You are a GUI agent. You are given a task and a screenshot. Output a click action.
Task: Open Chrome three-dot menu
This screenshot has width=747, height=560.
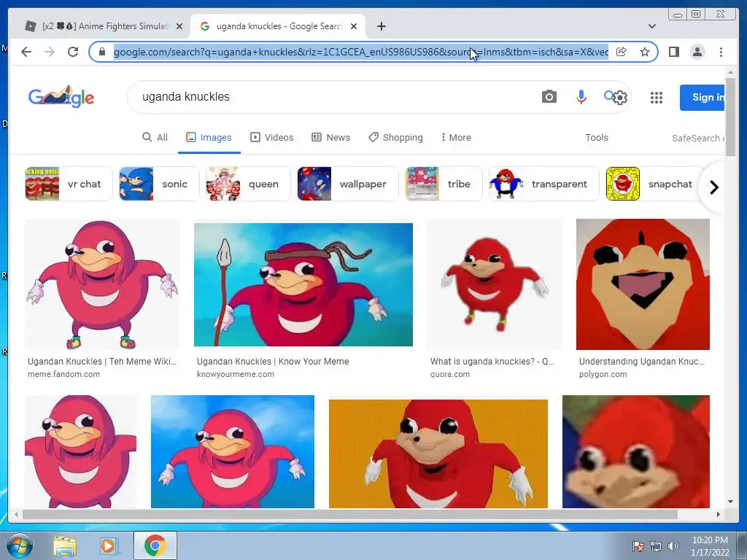[721, 52]
